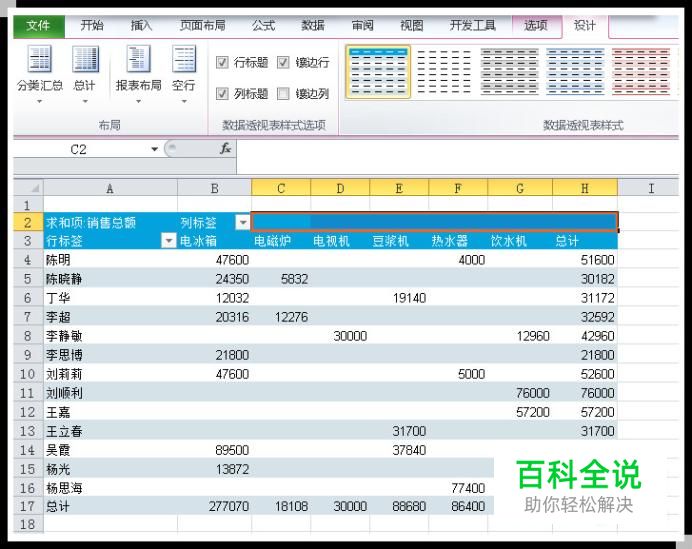Switch to the 视图 tab
692x549 pixels.
412,26
